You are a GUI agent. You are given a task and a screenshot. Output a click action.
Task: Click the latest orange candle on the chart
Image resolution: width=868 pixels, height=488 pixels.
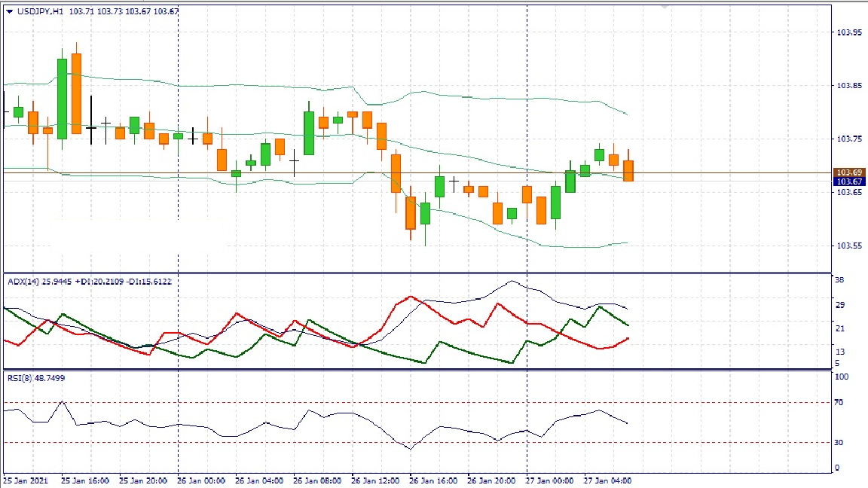coord(628,170)
